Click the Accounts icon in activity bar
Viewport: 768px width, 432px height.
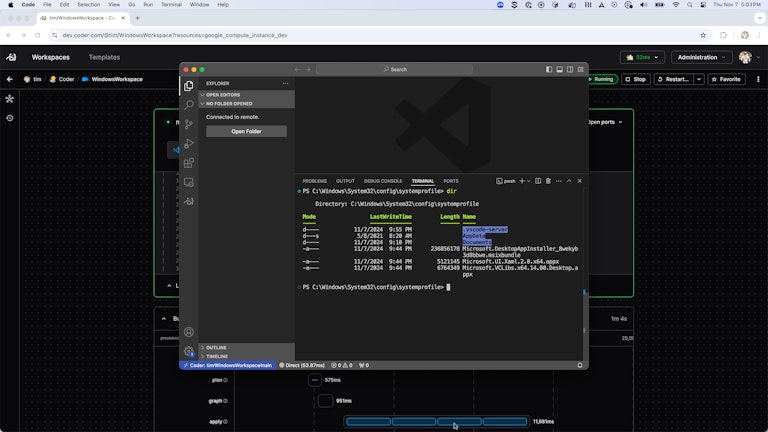point(188,332)
